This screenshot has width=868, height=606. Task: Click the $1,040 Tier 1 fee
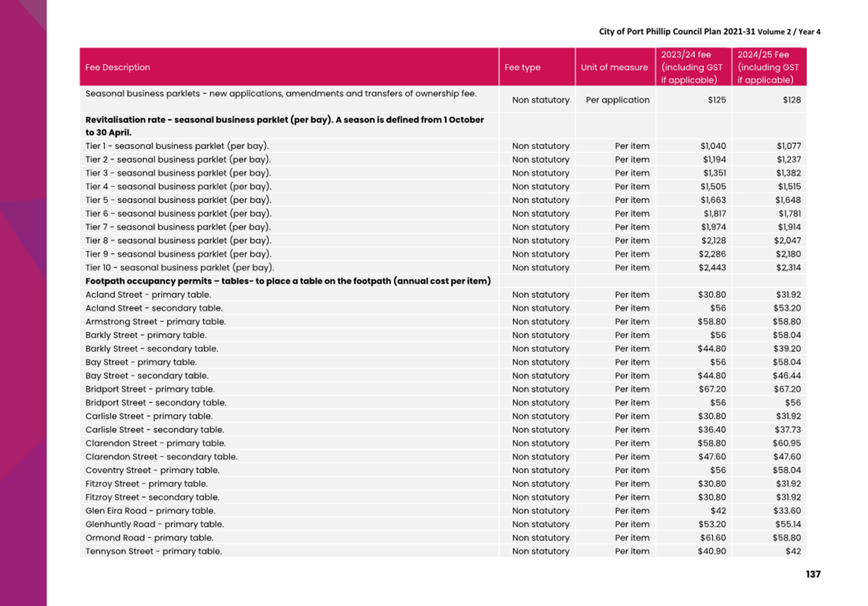tap(713, 146)
